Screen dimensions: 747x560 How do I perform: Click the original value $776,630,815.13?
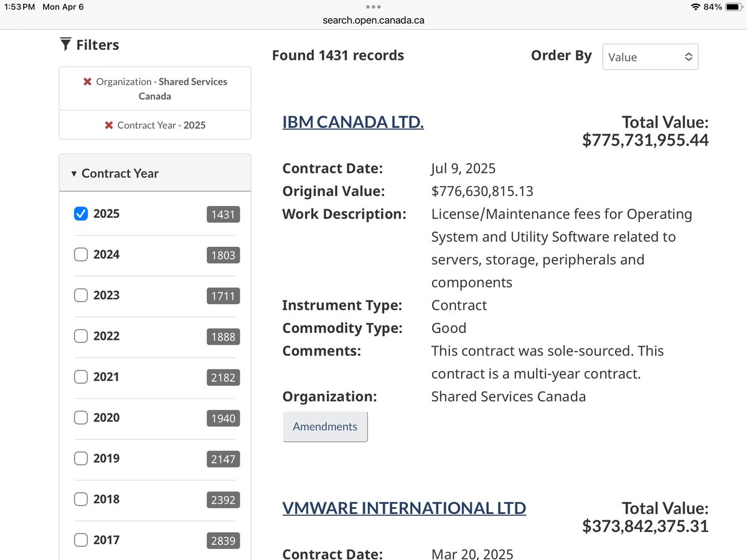pos(482,191)
